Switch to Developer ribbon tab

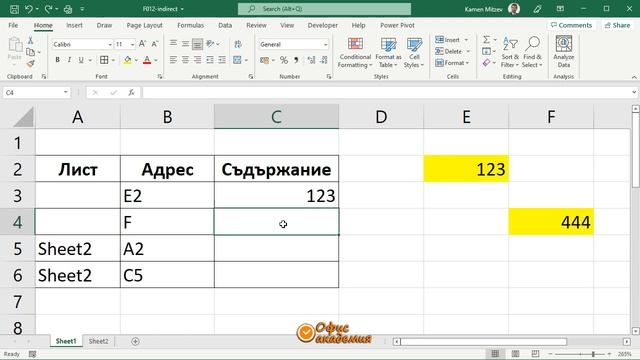point(322,25)
